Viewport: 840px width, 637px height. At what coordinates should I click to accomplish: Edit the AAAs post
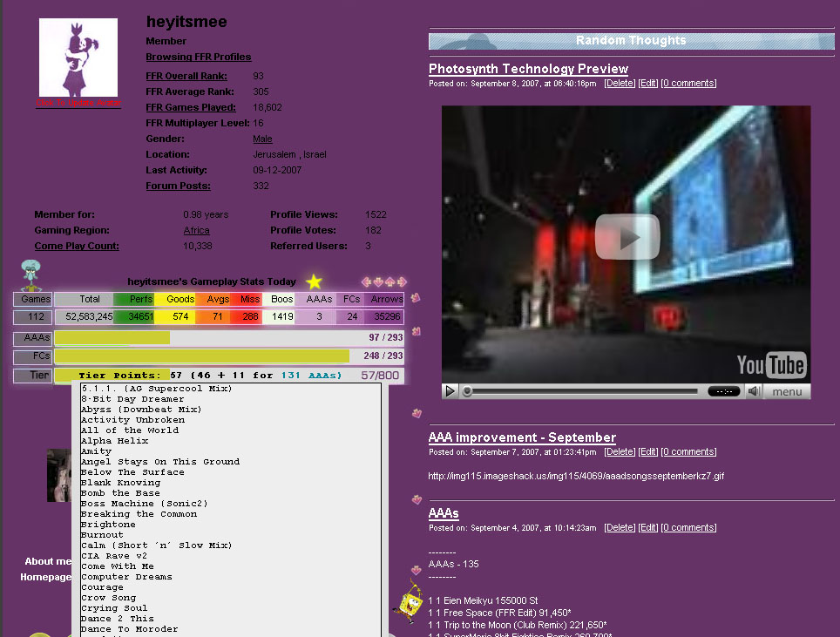coord(648,527)
